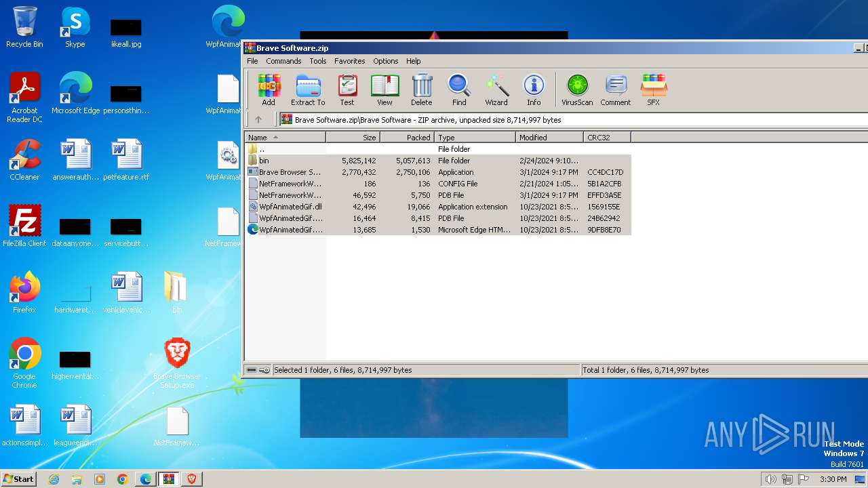
Task: Open CCleaner desktop shortcut
Action: [x=24, y=160]
